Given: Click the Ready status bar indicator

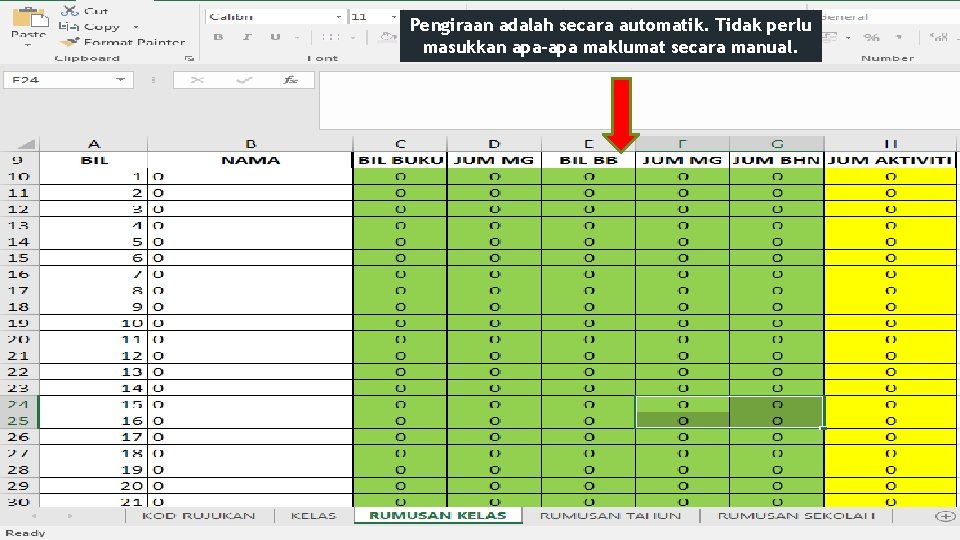Looking at the screenshot, I should tap(25, 533).
